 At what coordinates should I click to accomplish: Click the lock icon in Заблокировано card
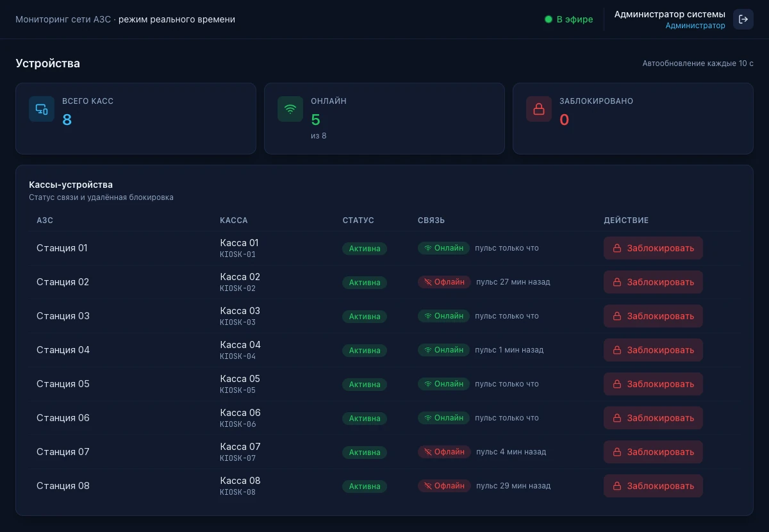coord(539,109)
